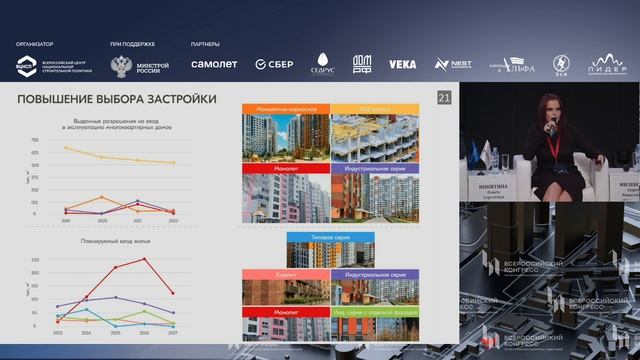Click the ОРГАНИЗАТОР heading
Image resolution: width=640 pixels, height=360 pixels.
(35, 44)
